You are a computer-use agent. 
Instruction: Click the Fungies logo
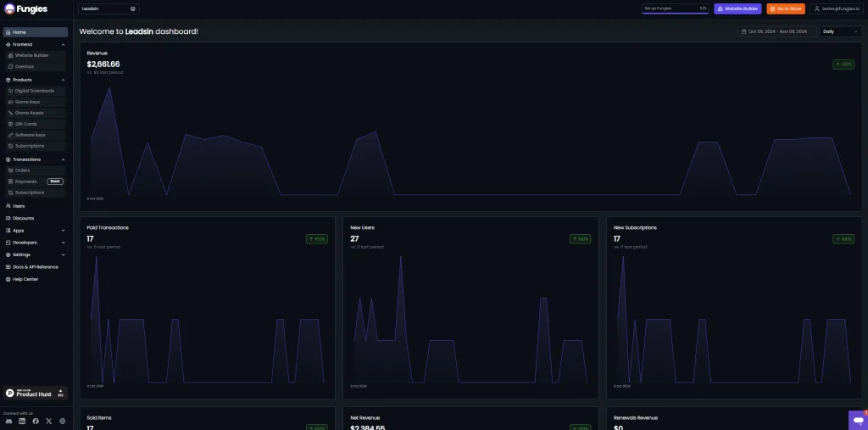click(x=25, y=8)
